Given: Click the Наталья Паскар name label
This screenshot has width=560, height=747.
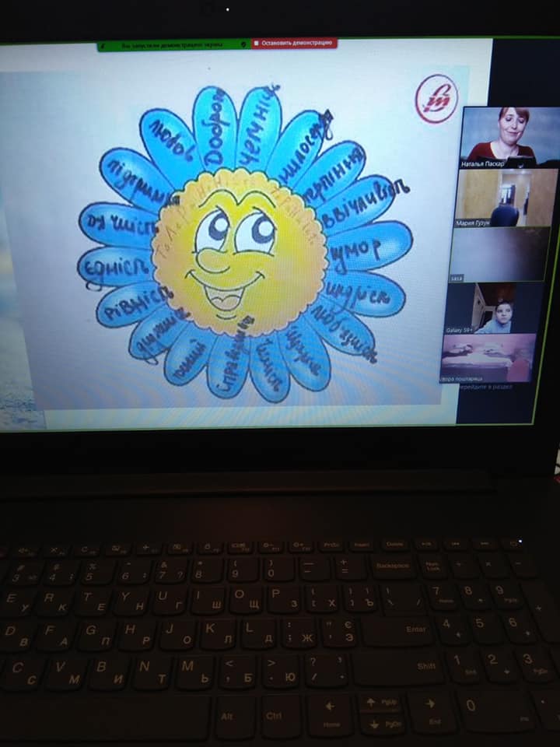Looking at the screenshot, I should click(483, 164).
